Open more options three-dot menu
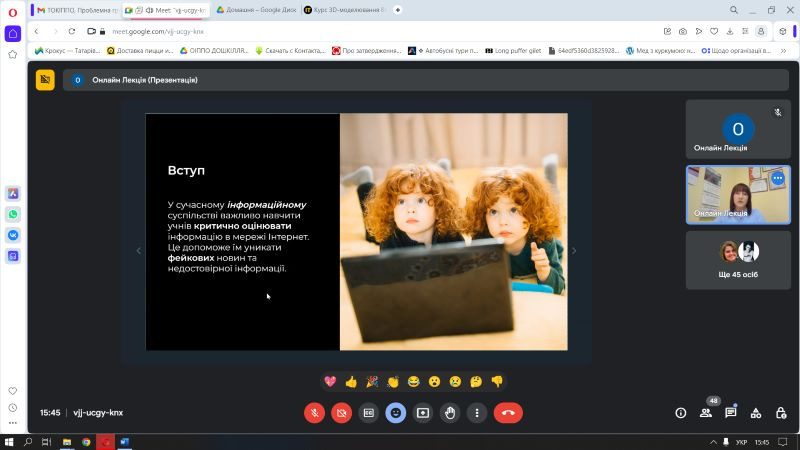Screen dimensions: 800x450 point(477,413)
